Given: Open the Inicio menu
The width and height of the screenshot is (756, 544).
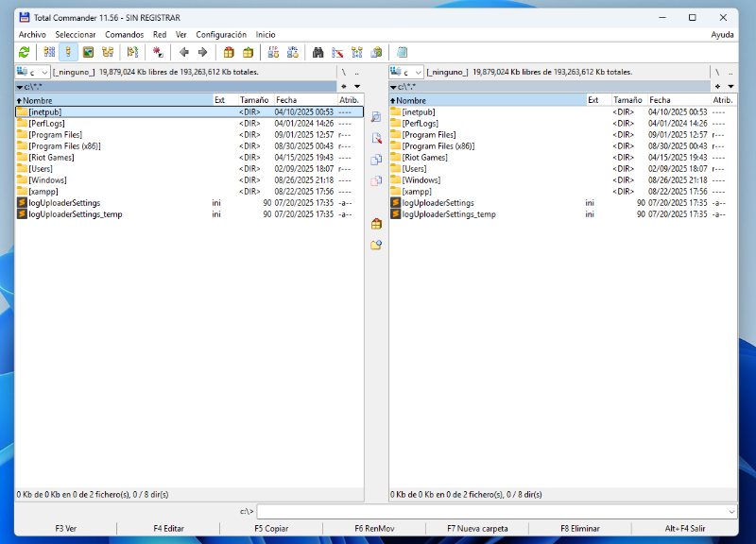Looking at the screenshot, I should pos(266,35).
